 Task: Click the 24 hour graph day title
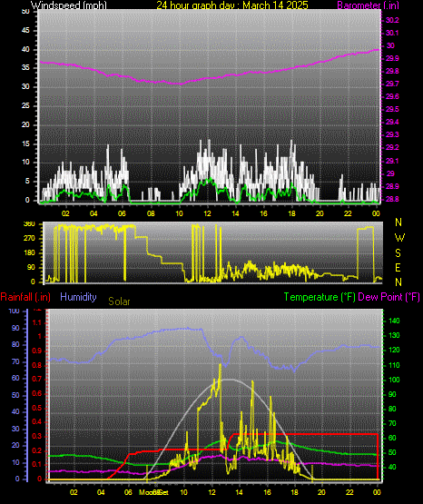232,5
